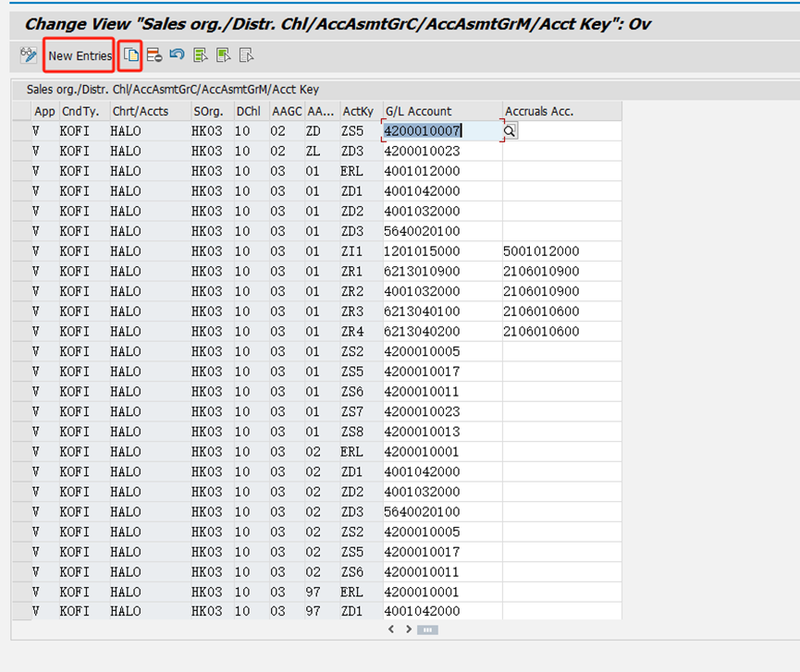
Task: Click the Select Block toolbar icon
Action: [223, 55]
